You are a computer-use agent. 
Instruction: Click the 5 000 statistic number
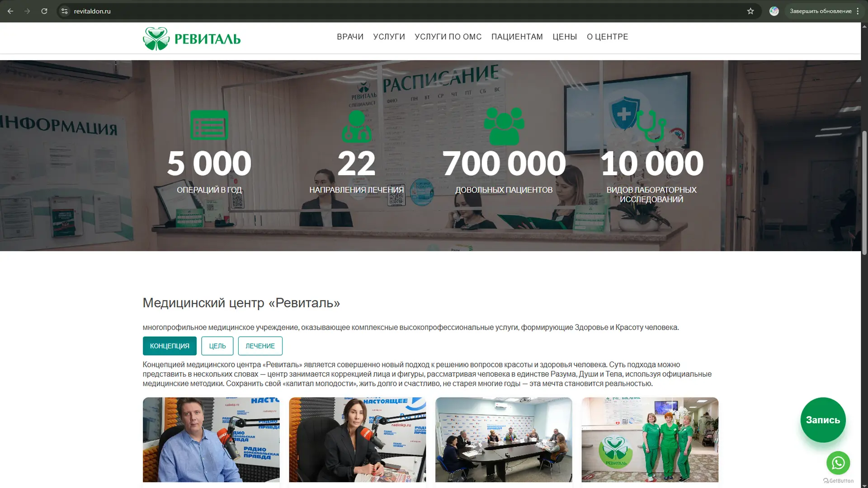click(x=209, y=163)
